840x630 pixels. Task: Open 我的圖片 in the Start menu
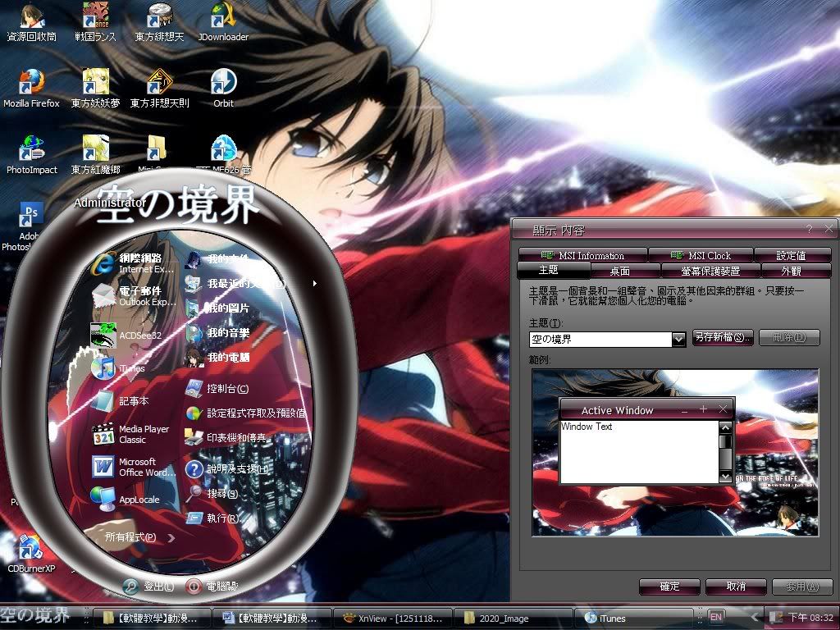click(217, 308)
